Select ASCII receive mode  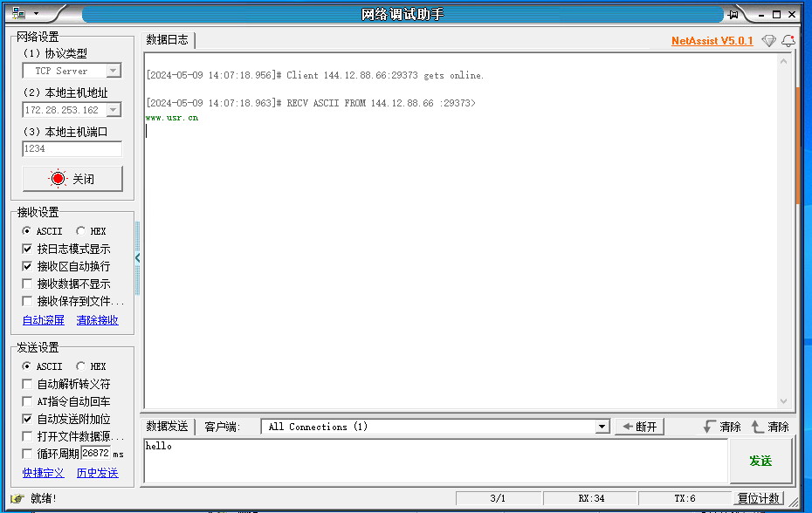[x=26, y=231]
